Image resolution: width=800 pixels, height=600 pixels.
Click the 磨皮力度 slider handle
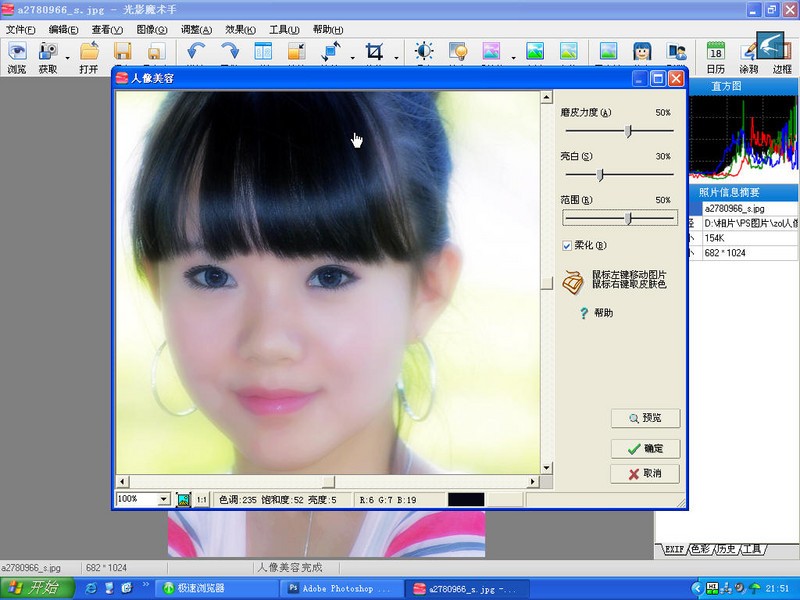(x=628, y=131)
